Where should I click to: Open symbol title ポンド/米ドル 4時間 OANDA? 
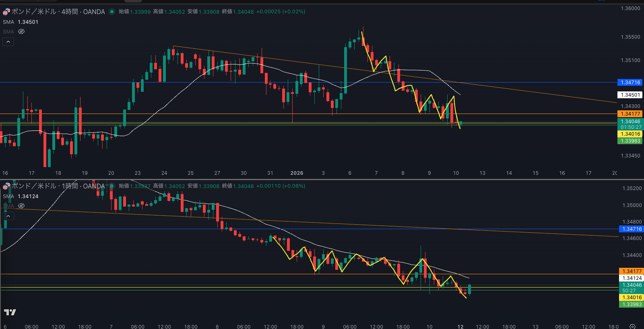point(58,12)
